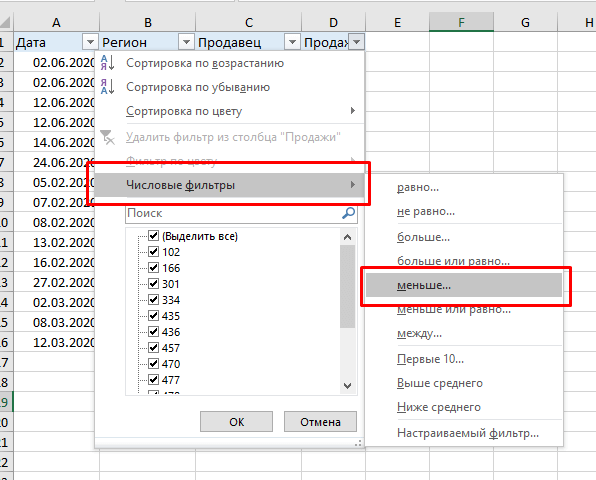The height and width of the screenshot is (480, 596).
Task: Click the clear filter funnel icon
Action: [x=107, y=137]
